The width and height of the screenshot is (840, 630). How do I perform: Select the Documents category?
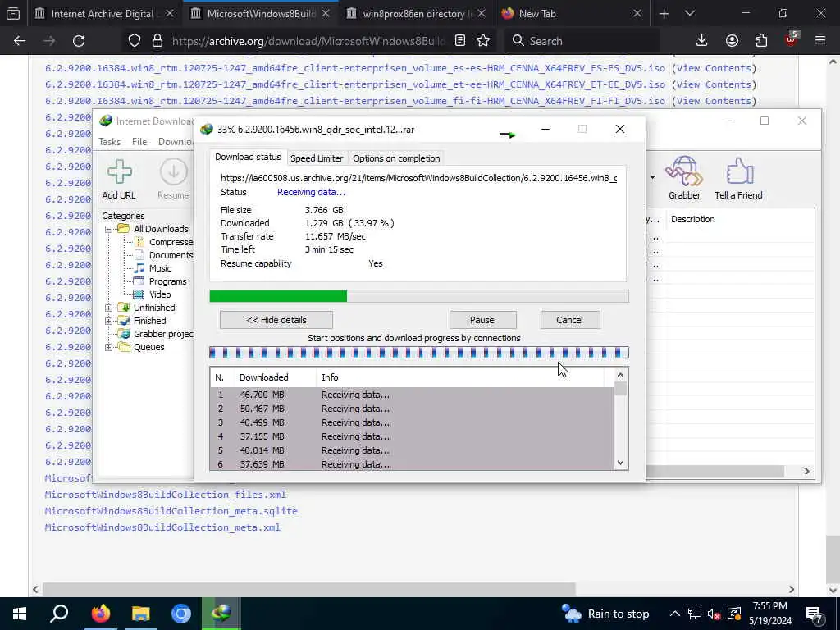tap(171, 255)
